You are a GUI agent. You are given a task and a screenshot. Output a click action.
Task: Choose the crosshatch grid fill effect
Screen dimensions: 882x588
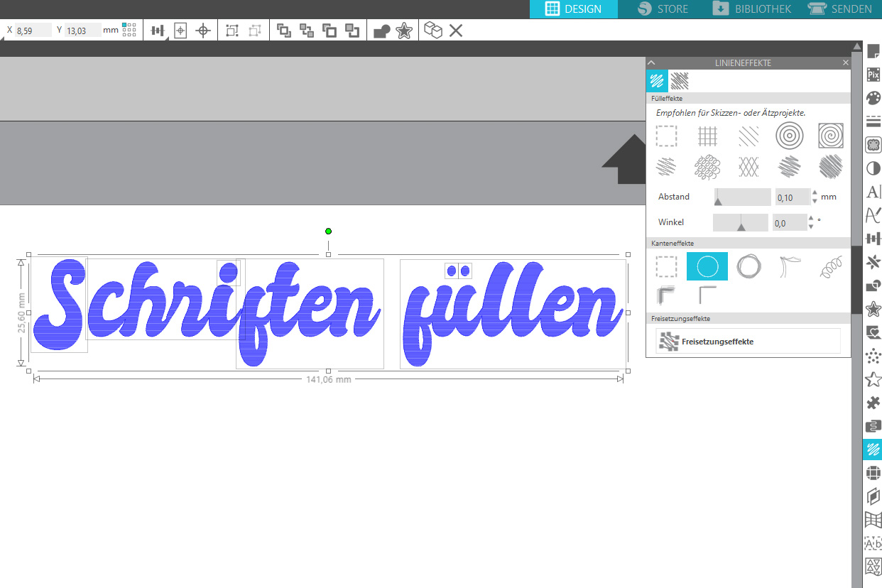pyautogui.click(x=707, y=135)
